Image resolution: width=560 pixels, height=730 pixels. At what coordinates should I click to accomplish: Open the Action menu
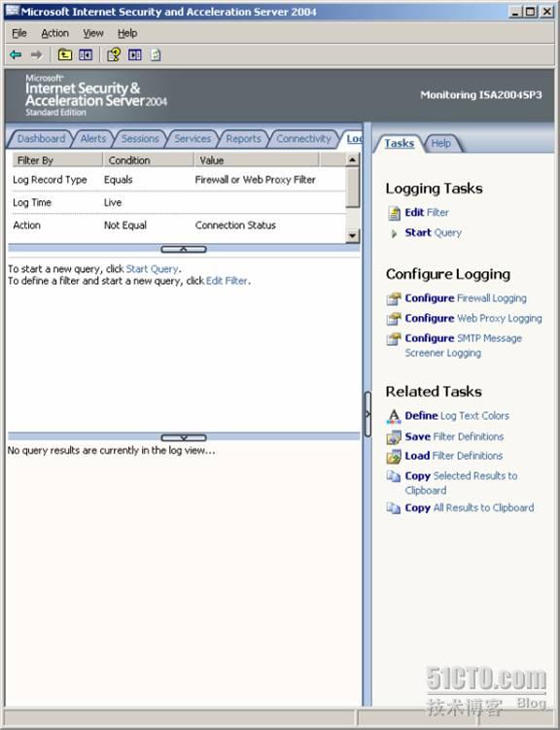click(x=54, y=33)
